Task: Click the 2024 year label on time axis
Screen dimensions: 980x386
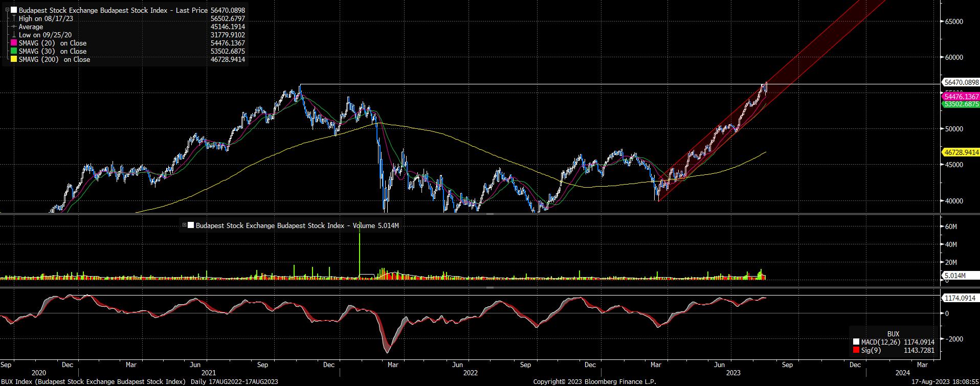Action: point(903,373)
